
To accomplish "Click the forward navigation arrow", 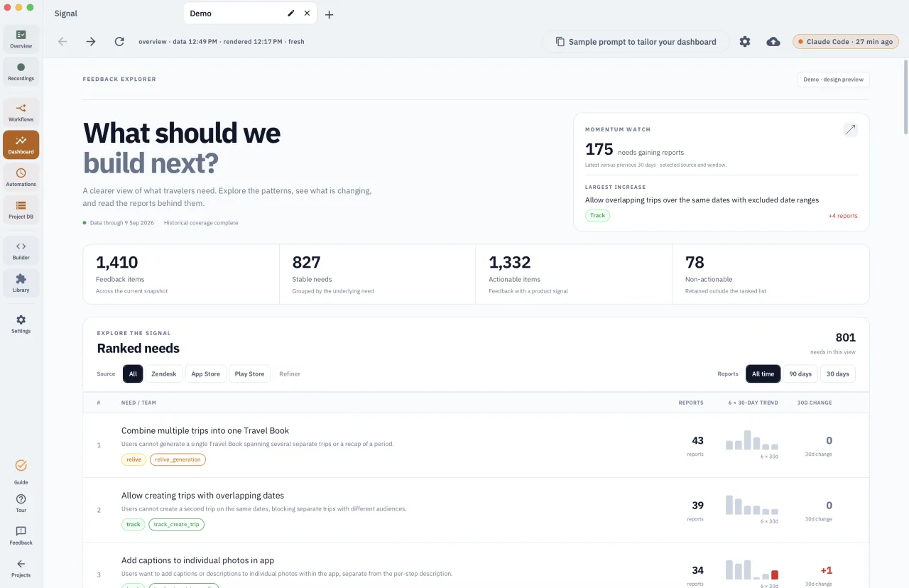I will click(x=91, y=42).
